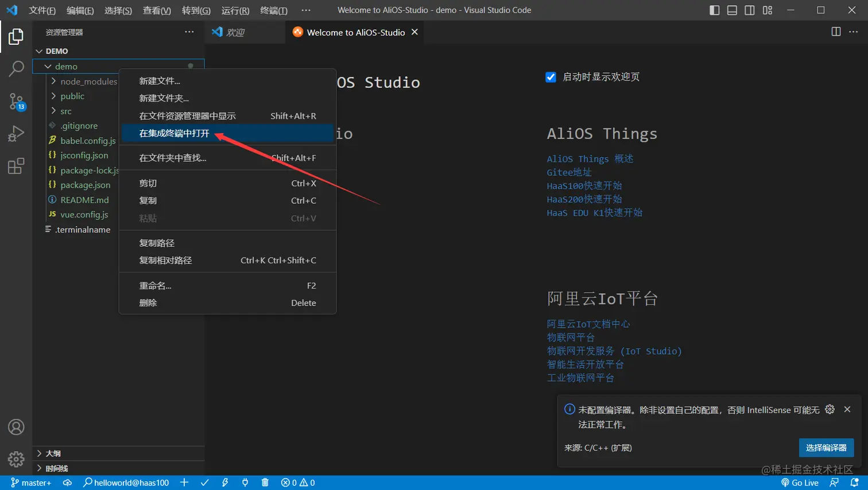Open editor More Actions ellipsis
The height and width of the screenshot is (490, 868).
[854, 32]
